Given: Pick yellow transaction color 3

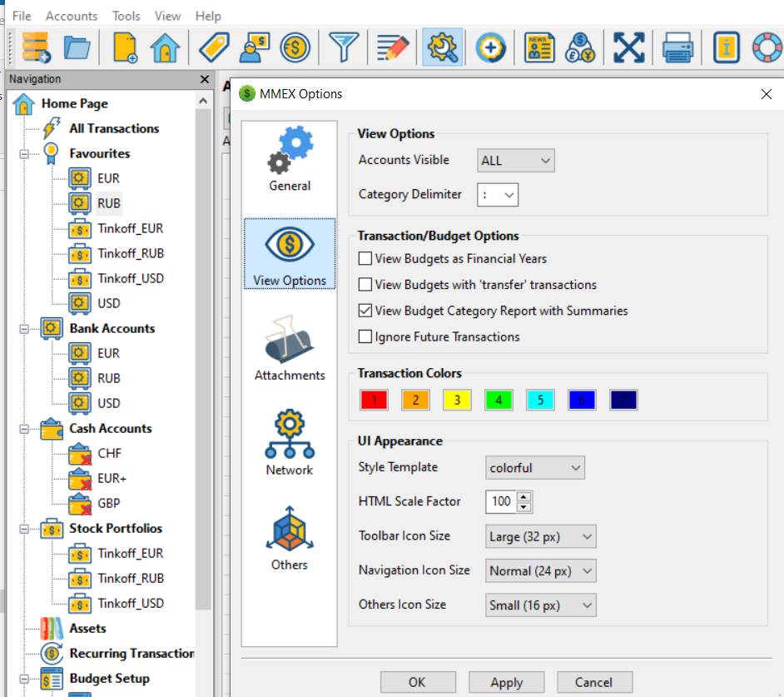Looking at the screenshot, I should pos(457,400).
